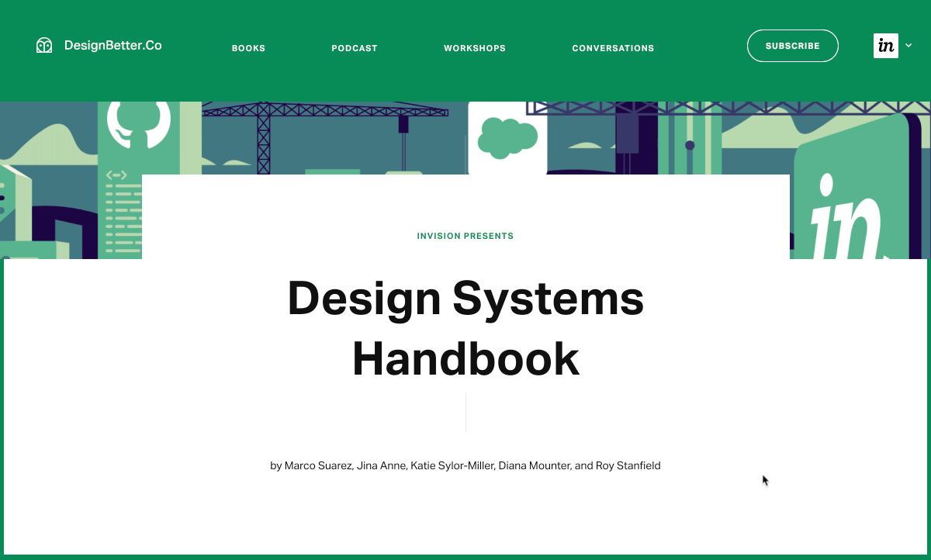
Task: Click the authors byline starting 'by Marco Suarez'
Action: (x=465, y=466)
